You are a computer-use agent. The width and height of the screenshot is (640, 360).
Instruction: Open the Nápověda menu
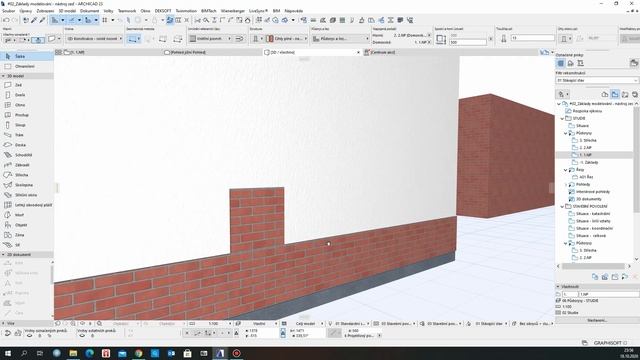click(x=294, y=11)
